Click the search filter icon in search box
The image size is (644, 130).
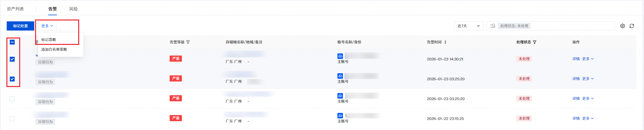coord(493,26)
